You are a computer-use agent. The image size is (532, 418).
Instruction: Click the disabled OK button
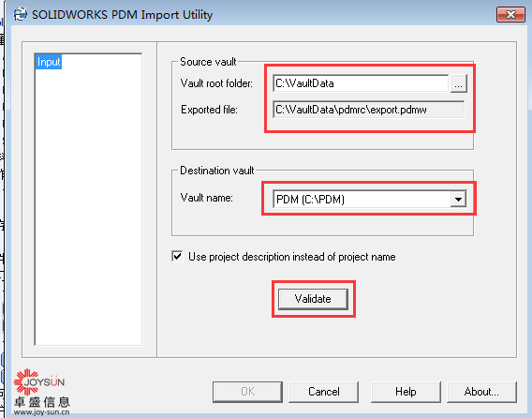[x=247, y=392]
